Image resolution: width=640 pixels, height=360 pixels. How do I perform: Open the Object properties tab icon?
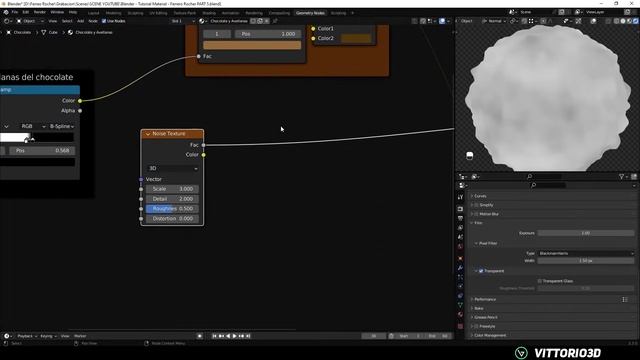460,258
